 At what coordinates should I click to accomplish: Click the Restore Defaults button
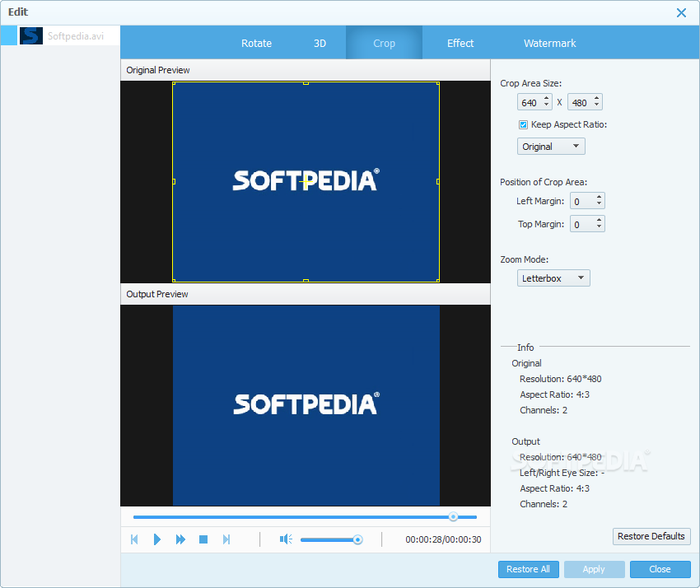coord(651,536)
